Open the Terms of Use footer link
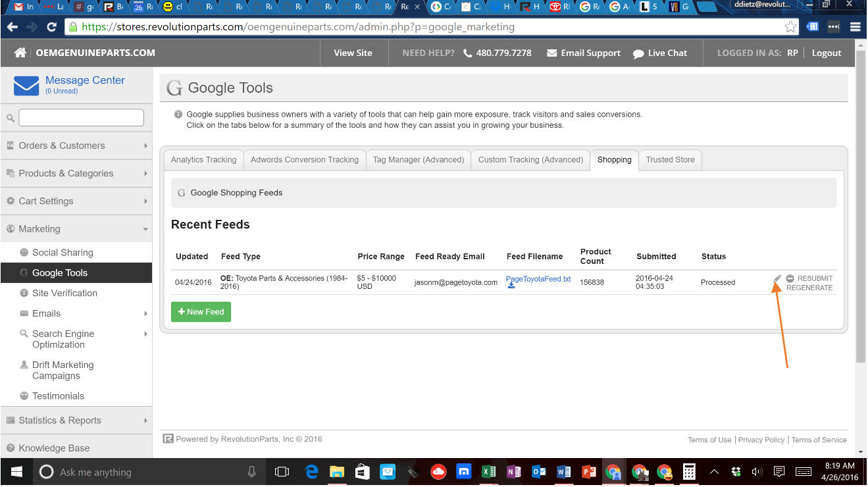The height and width of the screenshot is (487, 868). pos(709,440)
